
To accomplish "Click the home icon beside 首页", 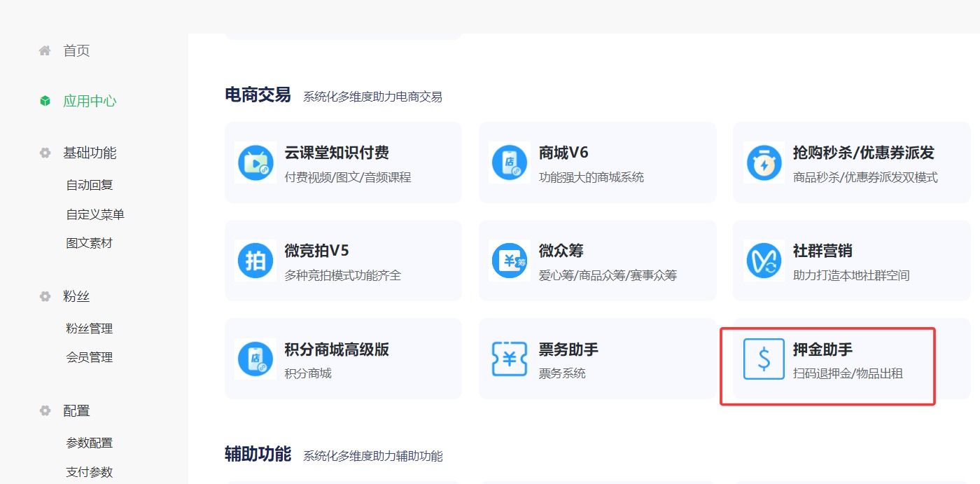I will (44, 50).
